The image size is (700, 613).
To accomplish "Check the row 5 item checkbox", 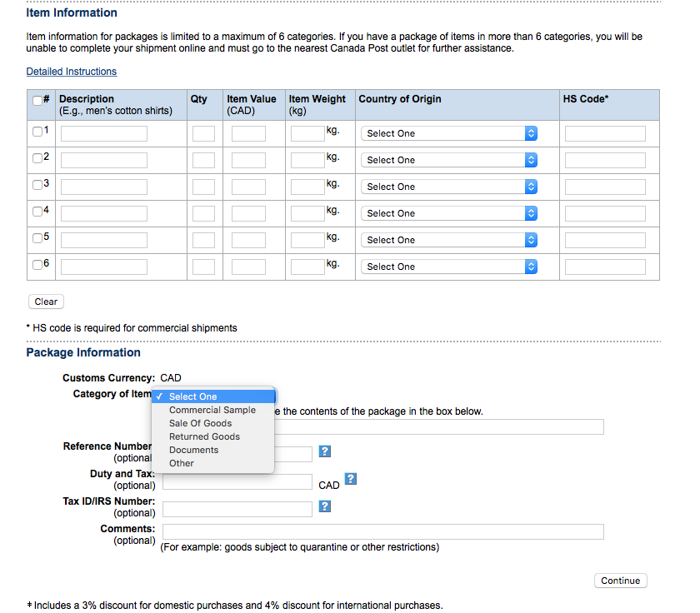I will [x=37, y=238].
